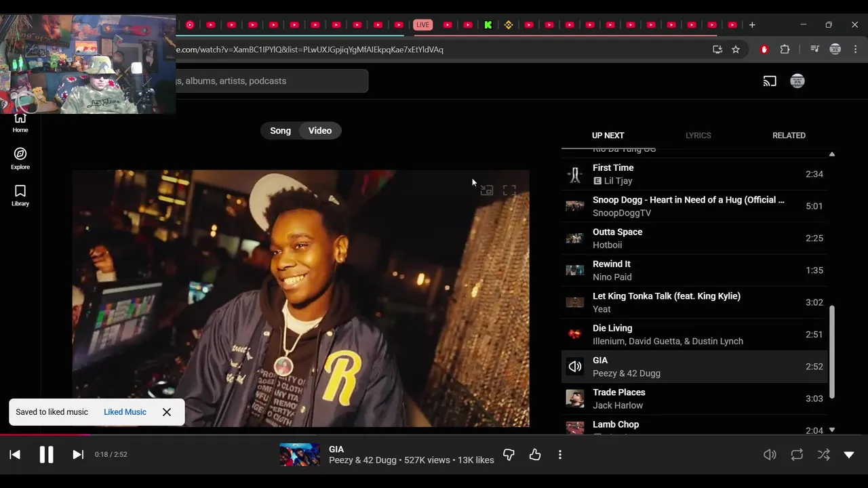Go to previous track
The height and width of the screenshot is (488, 868).
[x=15, y=455]
